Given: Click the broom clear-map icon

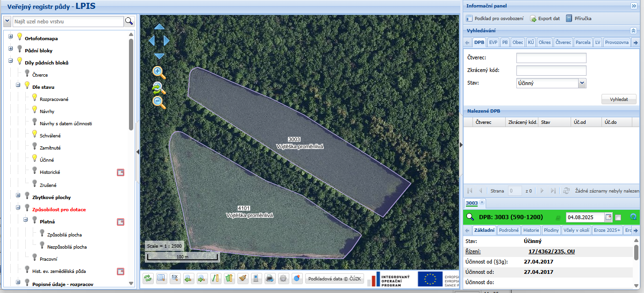Looking at the screenshot, I should (243, 279).
